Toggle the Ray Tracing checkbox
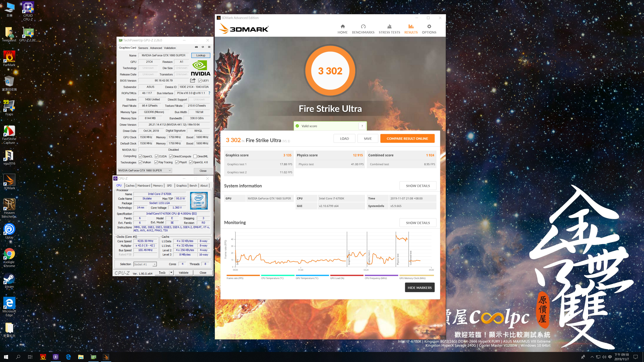Screen dimensions: 644x362 point(156,162)
